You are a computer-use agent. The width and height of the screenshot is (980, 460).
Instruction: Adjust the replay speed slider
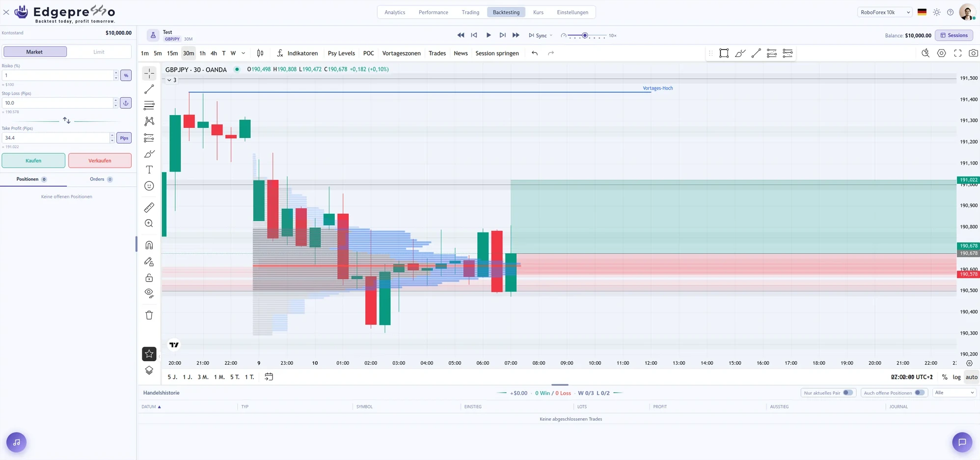coord(586,35)
